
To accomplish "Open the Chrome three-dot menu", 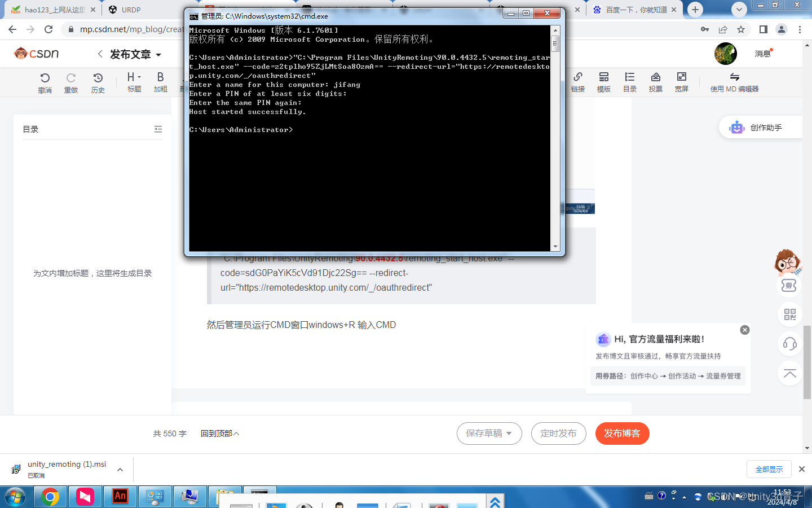I will 800,29.
